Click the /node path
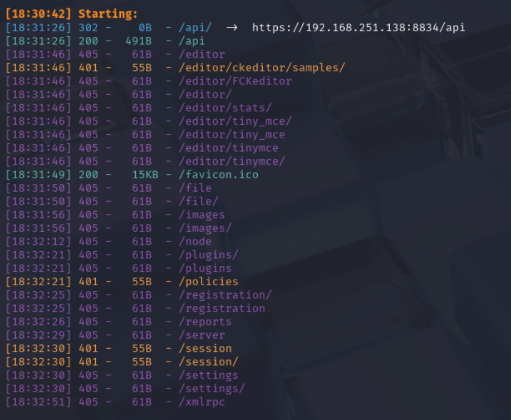This screenshot has width=511, height=420. tap(195, 242)
